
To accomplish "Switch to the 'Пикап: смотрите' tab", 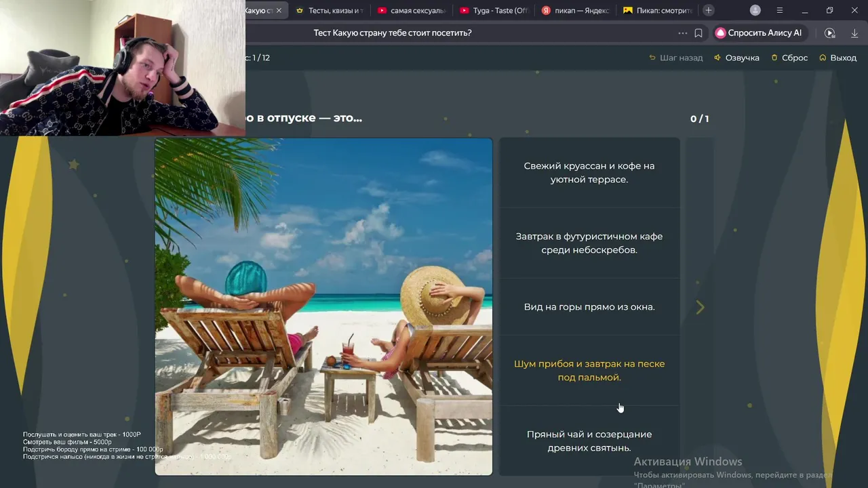I will (658, 10).
